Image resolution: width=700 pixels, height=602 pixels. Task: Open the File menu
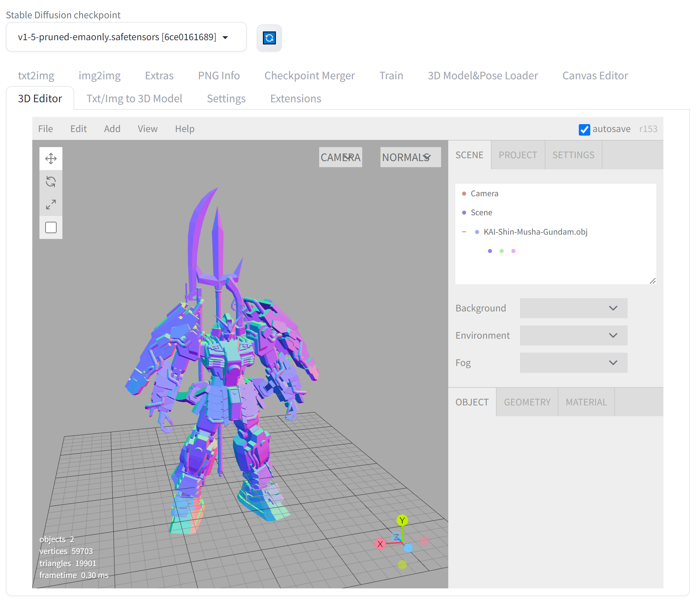(46, 129)
